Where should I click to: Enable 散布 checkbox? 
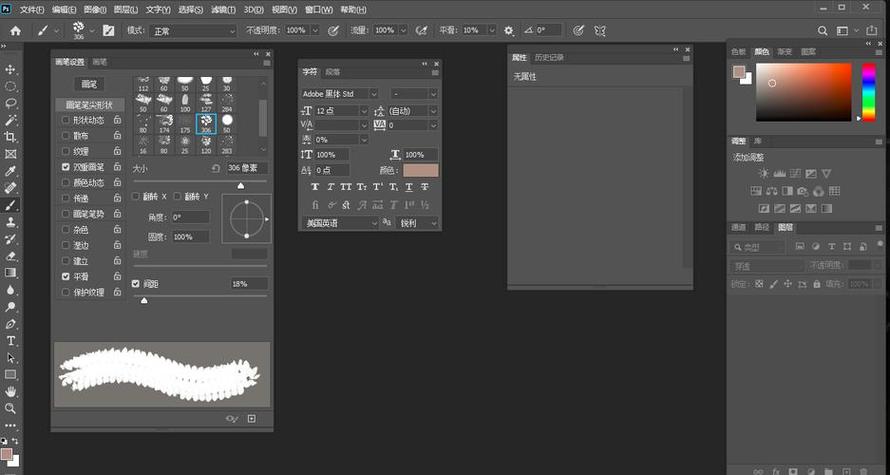click(x=66, y=136)
